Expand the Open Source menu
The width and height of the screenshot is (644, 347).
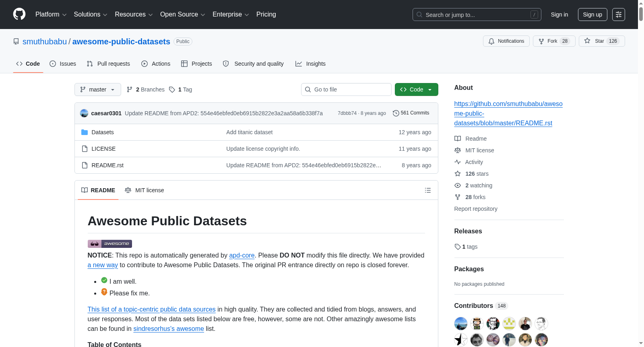click(183, 15)
